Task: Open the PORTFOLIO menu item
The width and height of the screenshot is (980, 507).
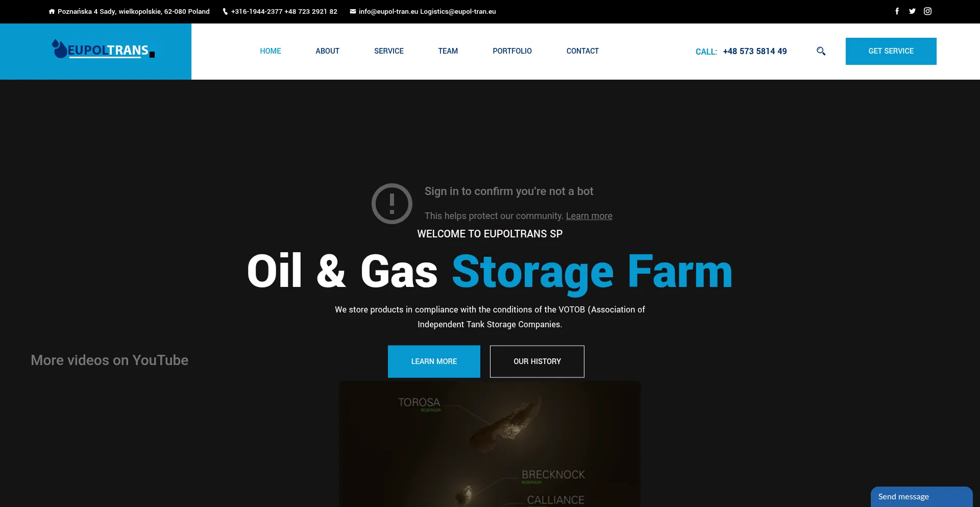Action: pos(512,51)
